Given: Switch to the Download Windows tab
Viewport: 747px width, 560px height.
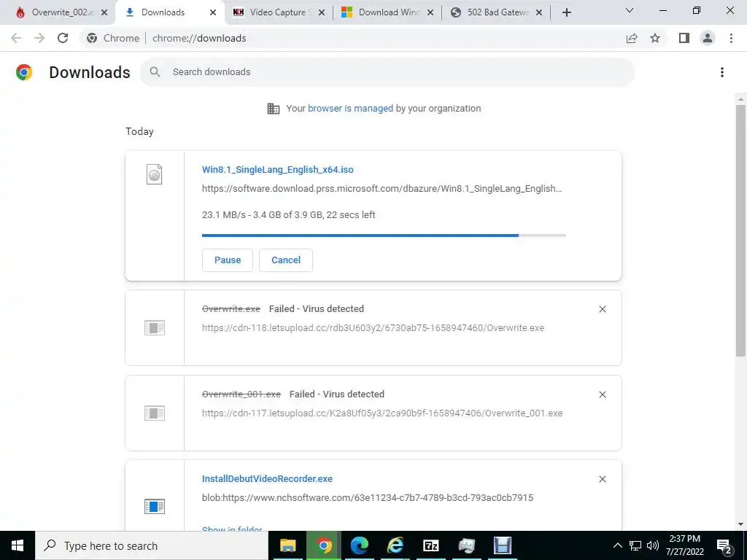Looking at the screenshot, I should pyautogui.click(x=387, y=12).
